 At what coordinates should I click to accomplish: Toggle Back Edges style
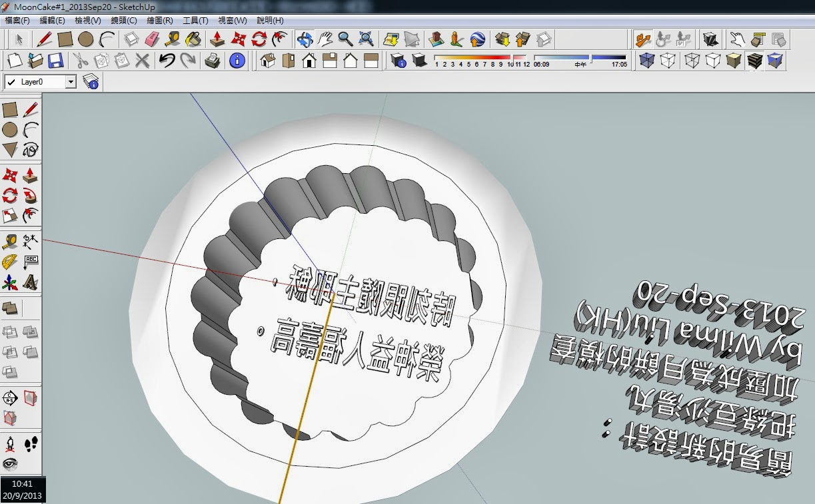(x=667, y=61)
